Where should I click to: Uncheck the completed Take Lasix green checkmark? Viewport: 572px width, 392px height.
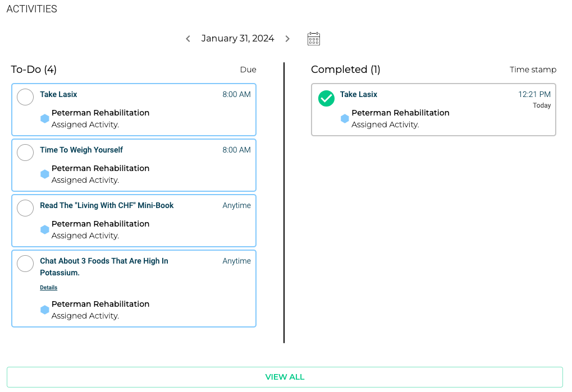[326, 98]
